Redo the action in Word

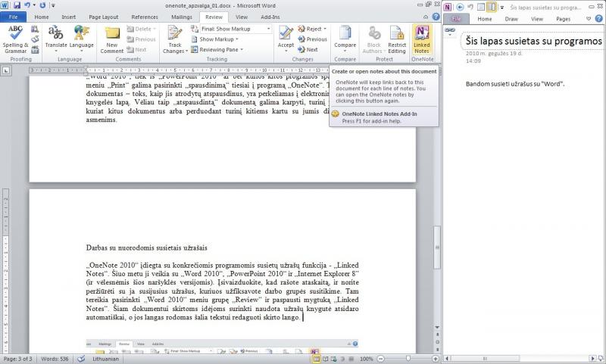click(42, 5)
